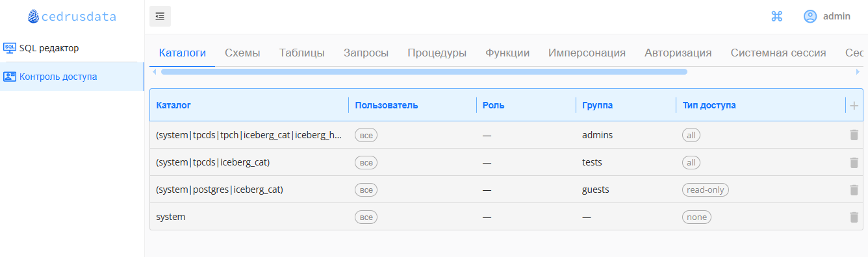The image size is (868, 257).
Task: Add a new rule with the plus icon
Action: (x=854, y=105)
